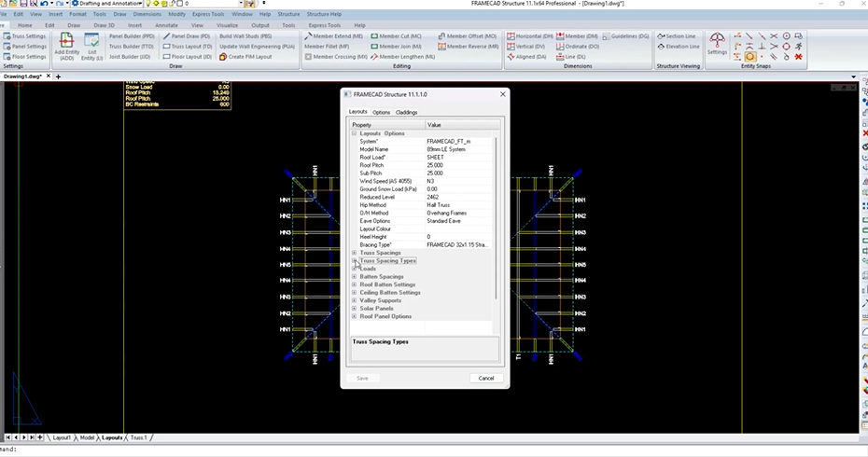The image size is (868, 457).
Task: Collapse the Layouts Options section
Action: (x=355, y=133)
